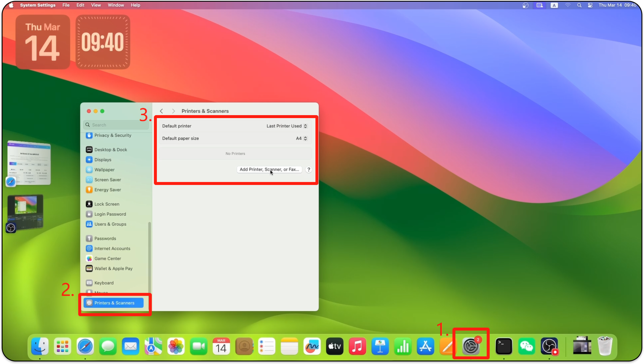Image resolution: width=644 pixels, height=364 pixels.
Task: Open Lock Screen settings
Action: click(x=107, y=204)
